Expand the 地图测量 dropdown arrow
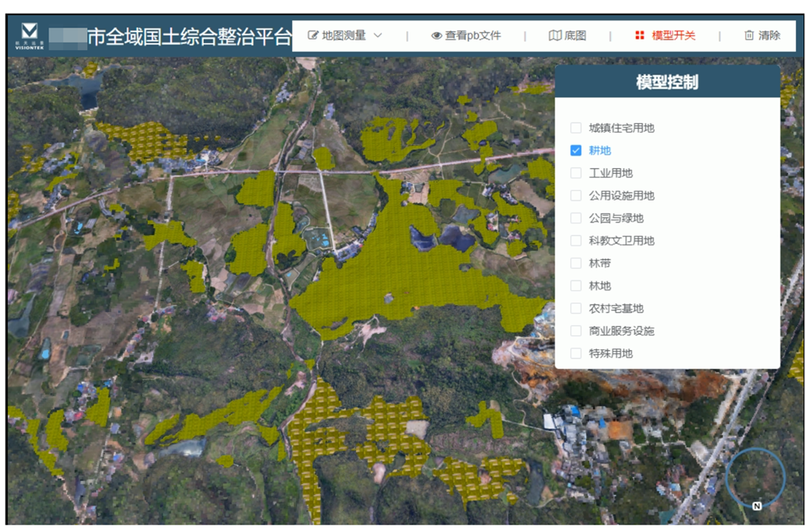 tap(378, 36)
